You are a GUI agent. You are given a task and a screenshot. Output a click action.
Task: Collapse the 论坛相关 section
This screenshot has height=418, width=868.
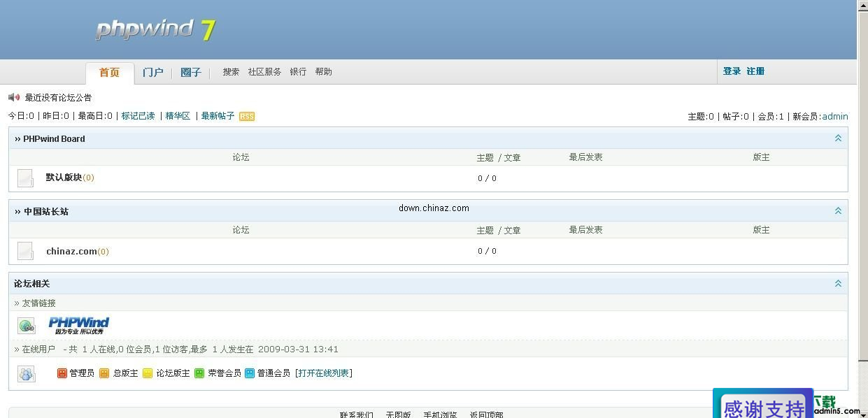[x=838, y=284]
